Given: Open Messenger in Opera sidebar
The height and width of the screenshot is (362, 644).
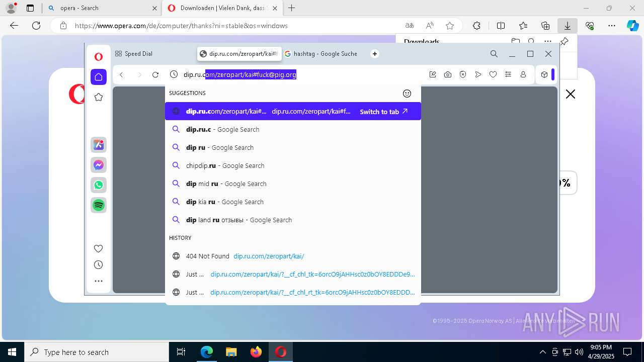Looking at the screenshot, I should tap(99, 165).
